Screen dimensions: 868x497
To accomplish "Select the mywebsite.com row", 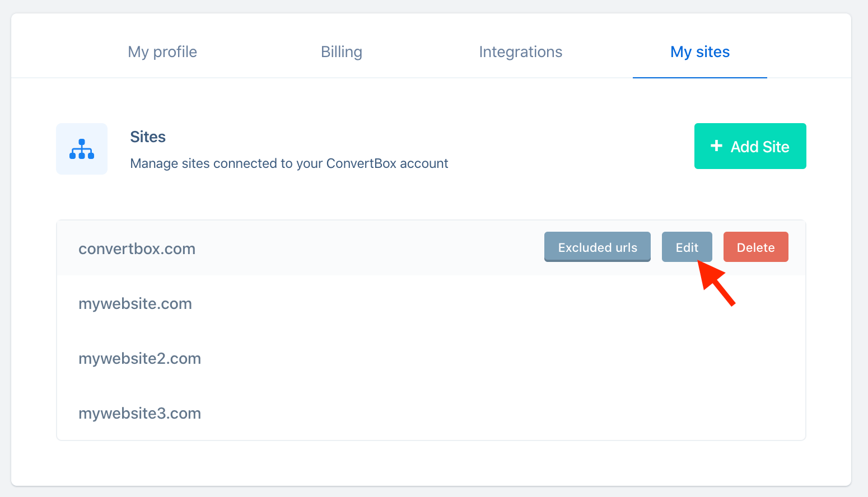I will point(431,303).
